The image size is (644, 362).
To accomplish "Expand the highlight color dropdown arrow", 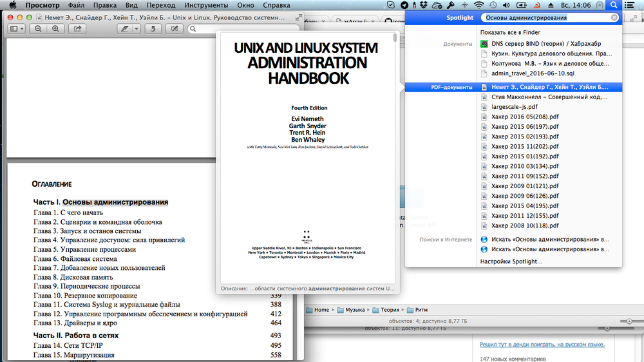I will (136, 29).
